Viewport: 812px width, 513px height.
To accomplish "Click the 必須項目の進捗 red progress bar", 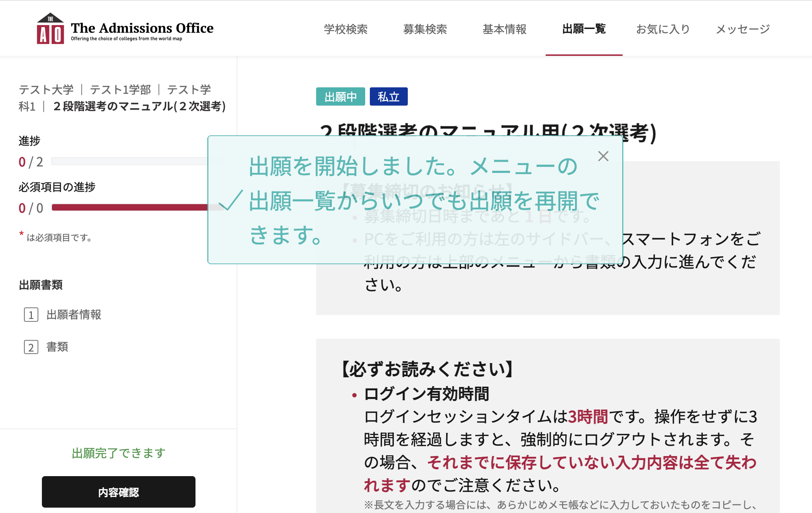I will click(129, 207).
